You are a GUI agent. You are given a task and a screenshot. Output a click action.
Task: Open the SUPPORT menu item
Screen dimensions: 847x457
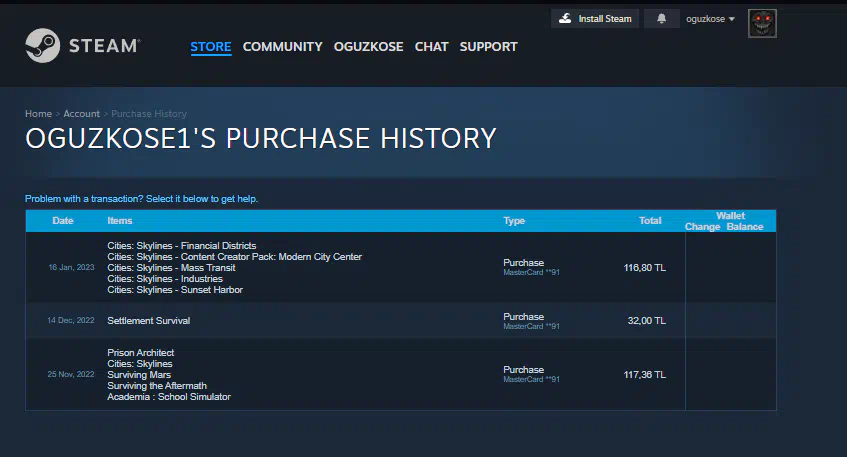[488, 47]
